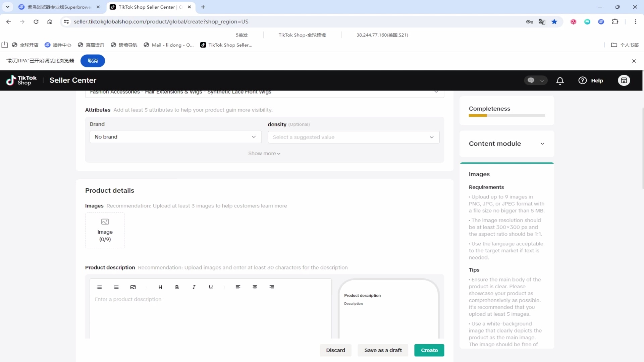Click numbered list icon in description editor

(x=116, y=287)
